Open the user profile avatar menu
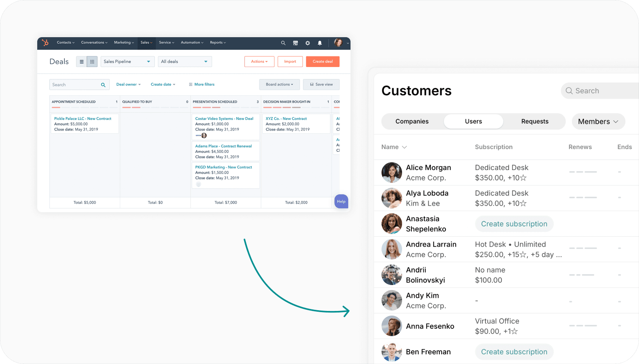 [x=338, y=43]
